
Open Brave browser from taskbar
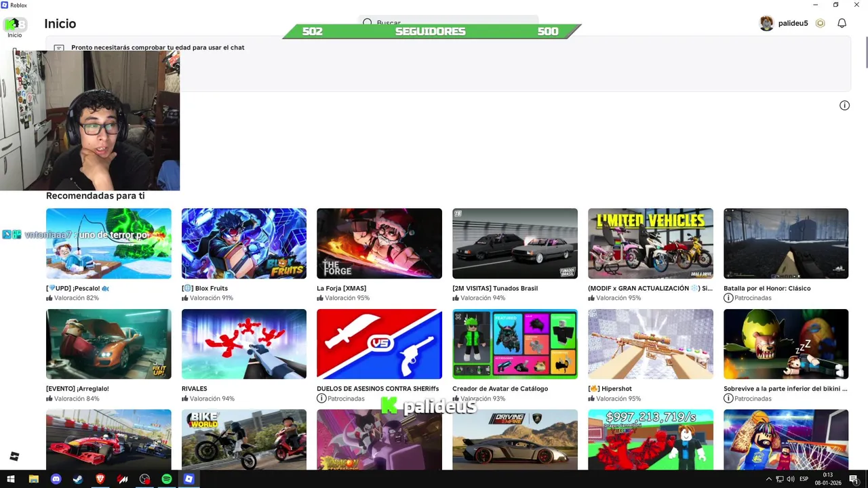pos(100,479)
